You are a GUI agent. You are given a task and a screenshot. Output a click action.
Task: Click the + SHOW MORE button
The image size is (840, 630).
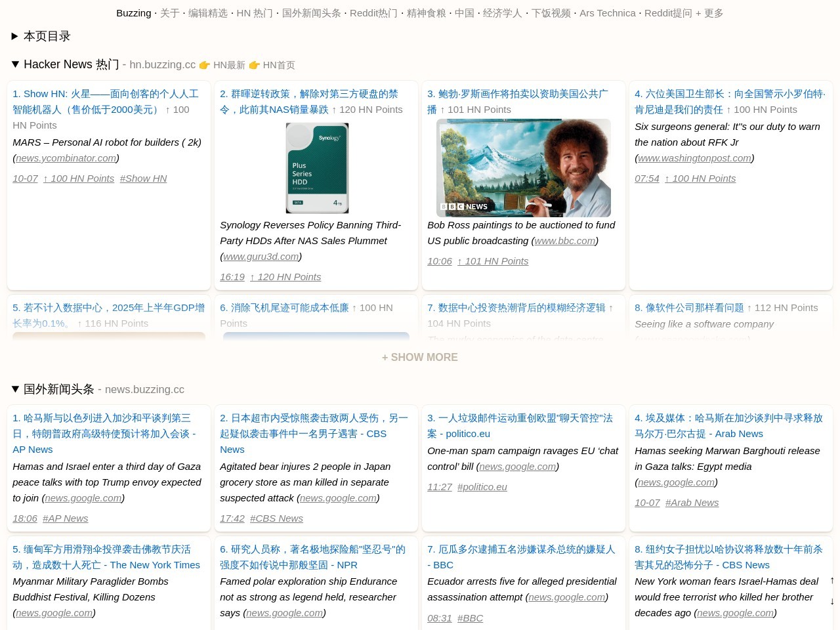click(420, 358)
